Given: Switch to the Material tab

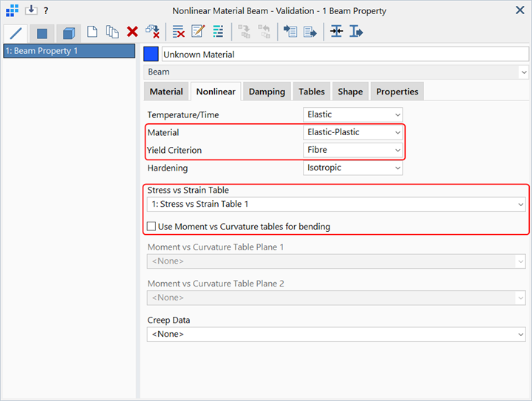Looking at the screenshot, I should 166,92.
